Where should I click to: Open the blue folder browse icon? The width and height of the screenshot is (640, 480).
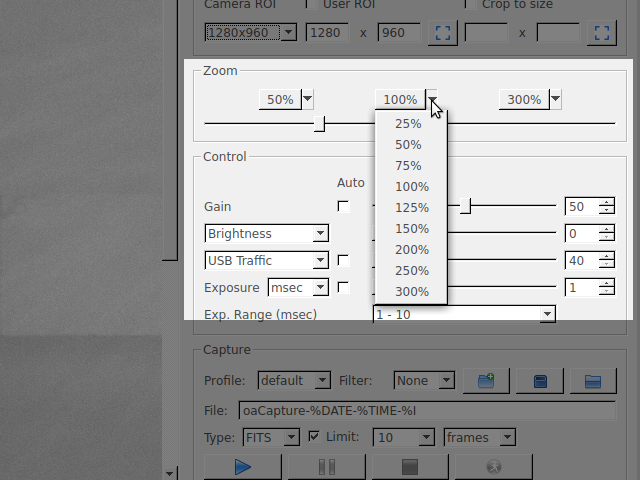(x=593, y=381)
